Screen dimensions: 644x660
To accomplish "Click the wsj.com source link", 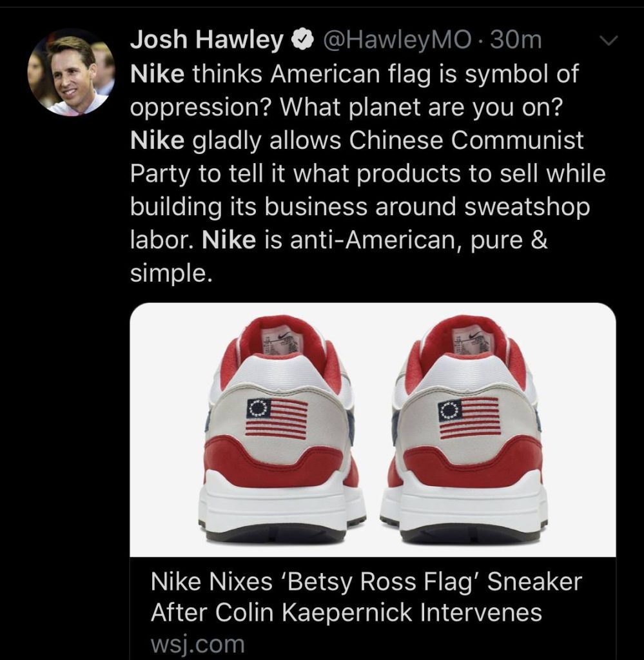I will (197, 644).
